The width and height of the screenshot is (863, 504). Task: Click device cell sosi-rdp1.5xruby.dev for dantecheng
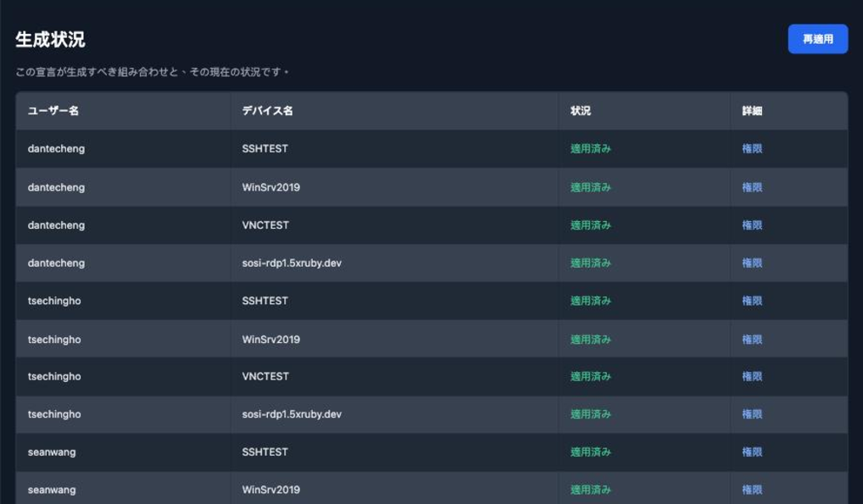pos(292,263)
